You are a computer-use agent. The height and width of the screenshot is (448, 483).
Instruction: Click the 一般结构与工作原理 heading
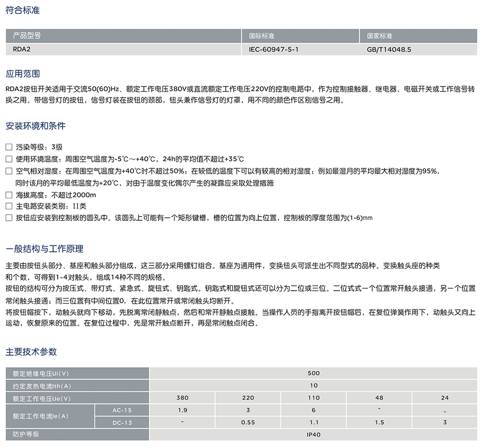click(x=45, y=249)
